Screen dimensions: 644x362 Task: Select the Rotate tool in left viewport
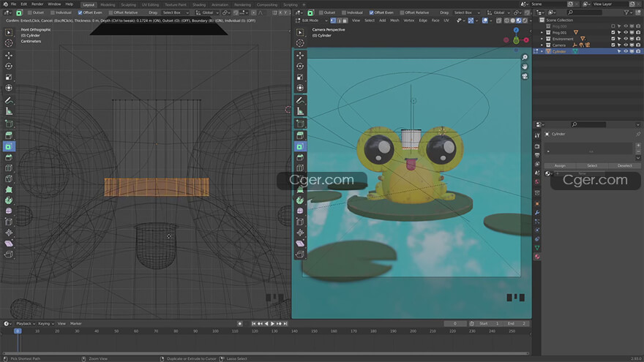pos(9,66)
